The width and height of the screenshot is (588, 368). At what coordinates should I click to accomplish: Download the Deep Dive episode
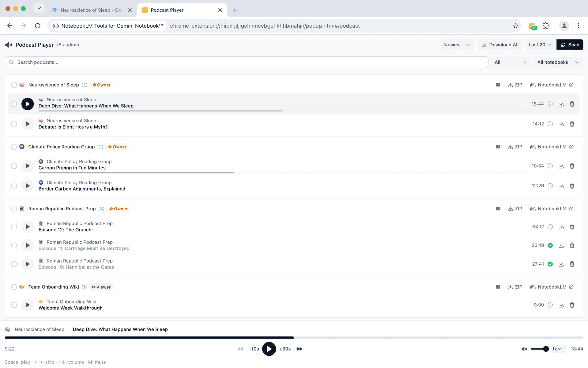561,104
